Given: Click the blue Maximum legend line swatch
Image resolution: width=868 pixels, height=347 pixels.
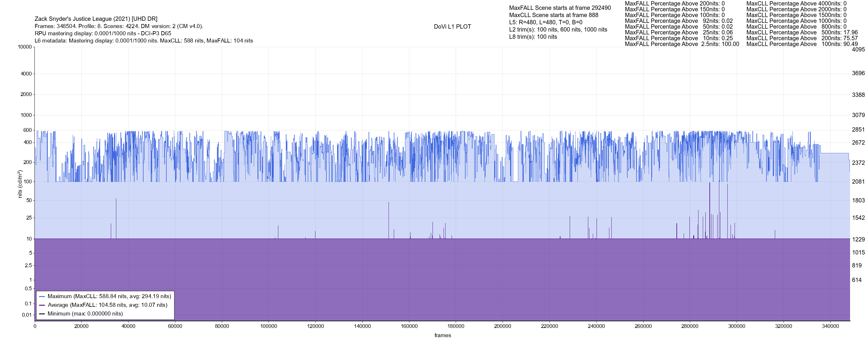Looking at the screenshot, I should [x=42, y=296].
